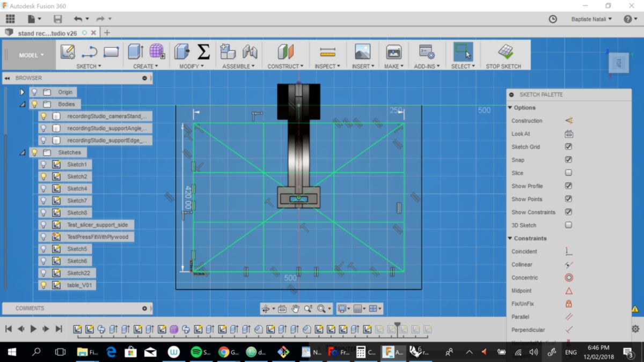Screen dimensions: 644x362
Task: Click the Insert image icon
Action: pos(363,51)
